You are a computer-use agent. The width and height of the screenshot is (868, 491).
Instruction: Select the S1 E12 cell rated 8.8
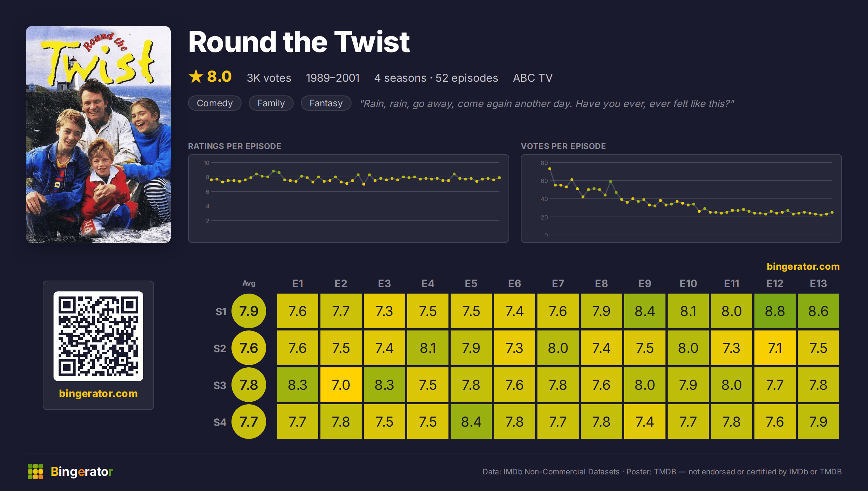pos(775,311)
